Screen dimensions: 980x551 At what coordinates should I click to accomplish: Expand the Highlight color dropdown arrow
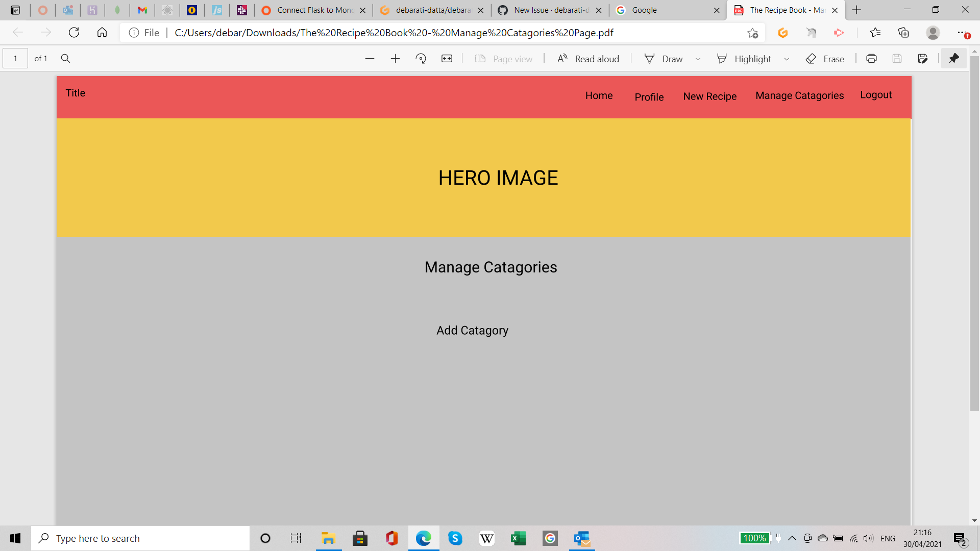coord(787,59)
